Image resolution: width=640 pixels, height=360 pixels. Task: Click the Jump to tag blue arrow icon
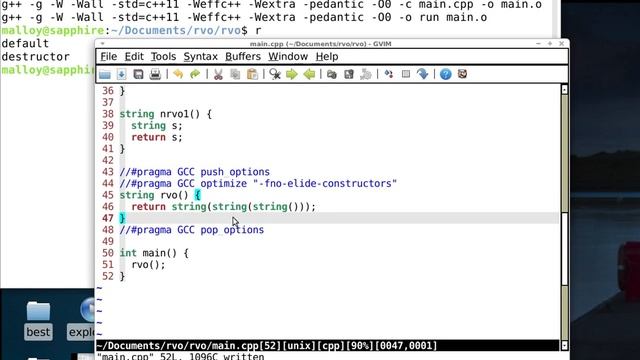coord(422,74)
